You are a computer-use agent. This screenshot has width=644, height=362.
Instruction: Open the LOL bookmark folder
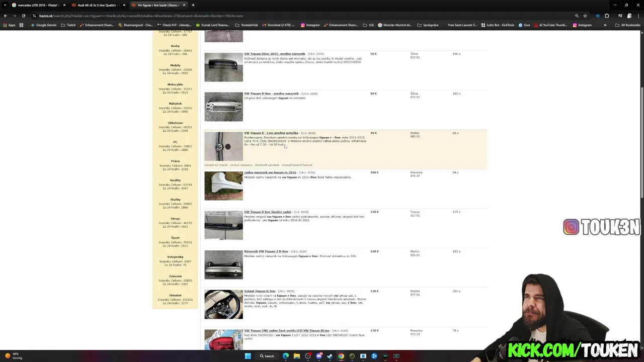369,25
